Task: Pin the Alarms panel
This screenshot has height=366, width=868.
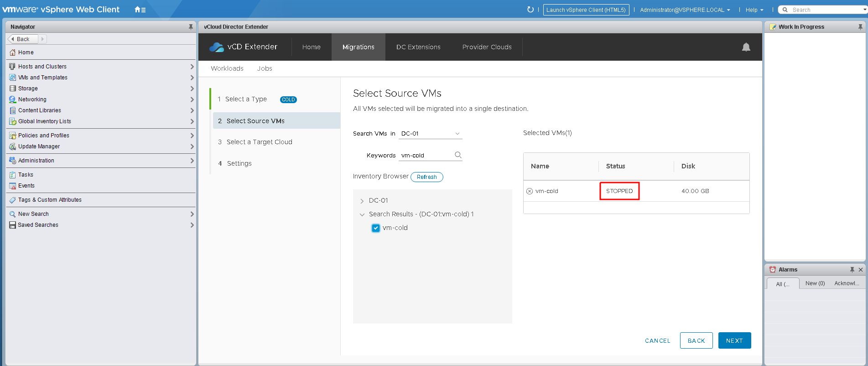Action: 852,270
